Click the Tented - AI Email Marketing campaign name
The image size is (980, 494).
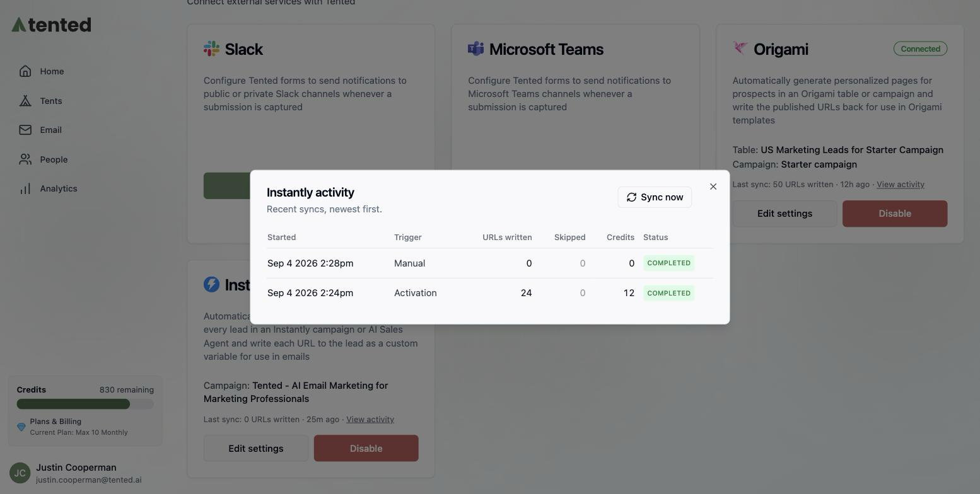296,392
